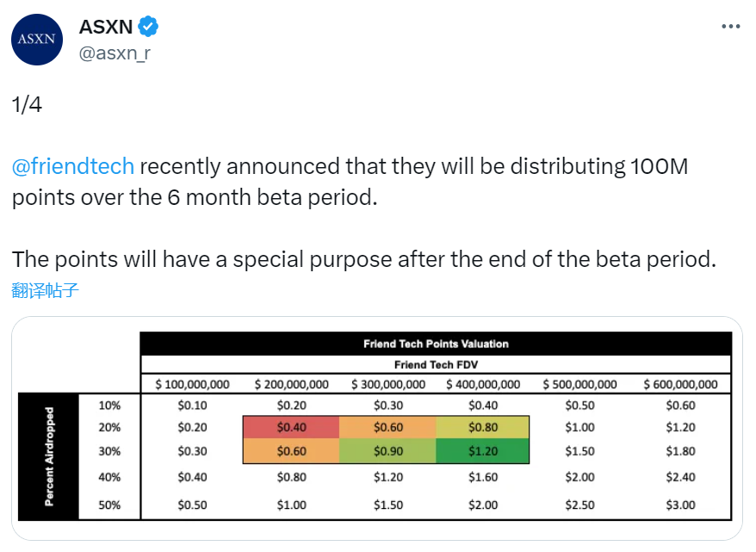Screen dimensions: 756x552
Task: Open the ASXN display name
Action: click(x=106, y=27)
